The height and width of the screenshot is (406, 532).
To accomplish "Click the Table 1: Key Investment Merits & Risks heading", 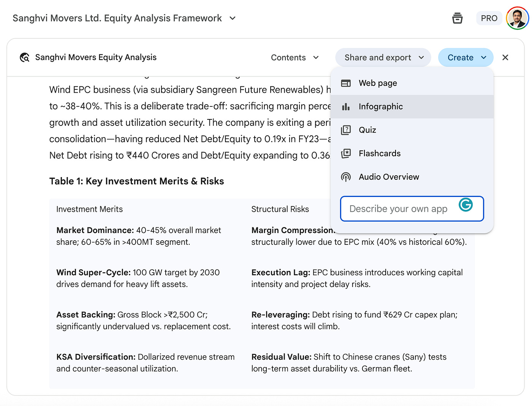I will [x=136, y=181].
